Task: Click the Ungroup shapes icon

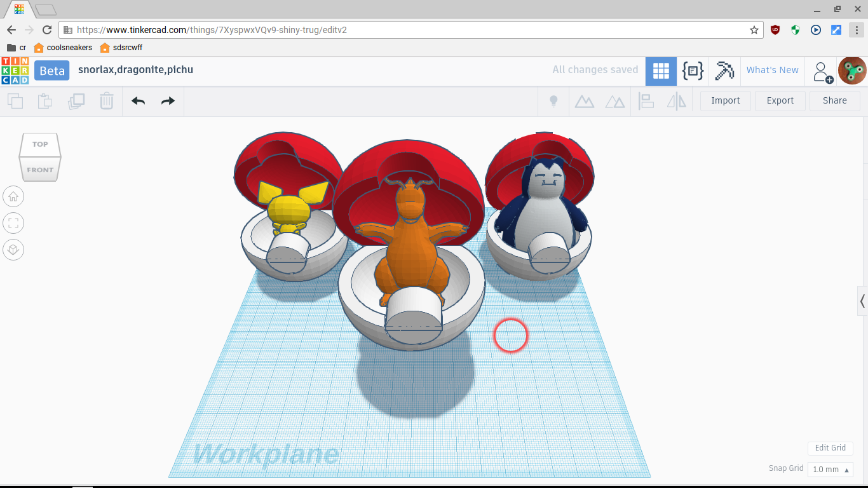Action: point(615,101)
